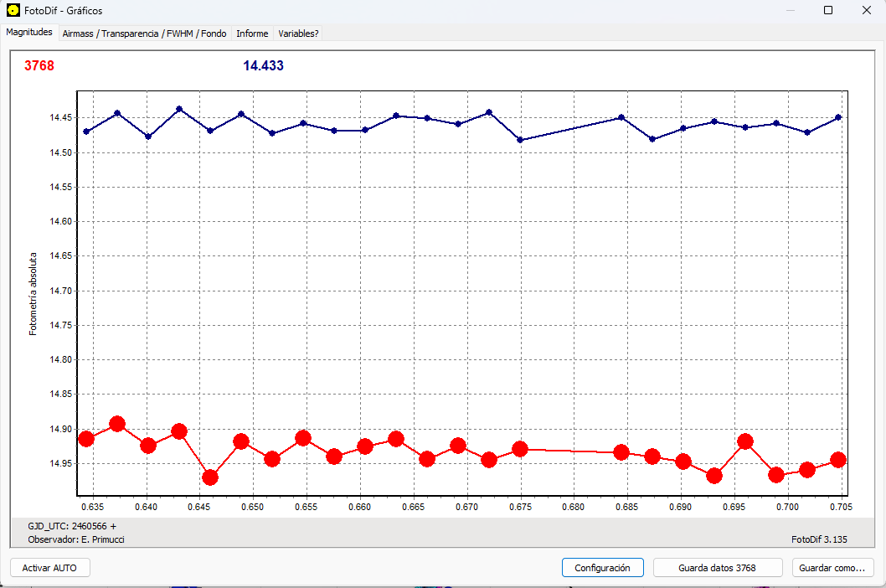Image resolution: width=886 pixels, height=588 pixels.
Task: Click the highest blue point near 0.643
Action: coord(179,108)
